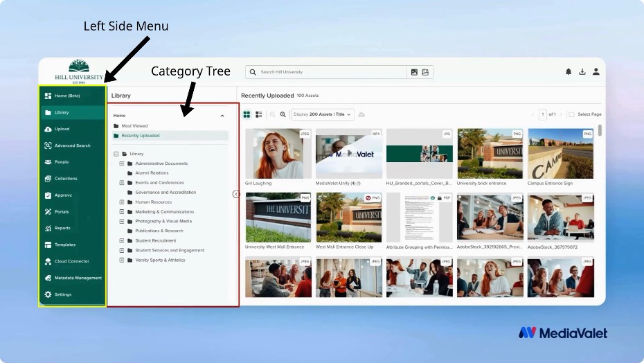
Task: Open Home (Beta) in the sidebar
Action: coord(72,96)
